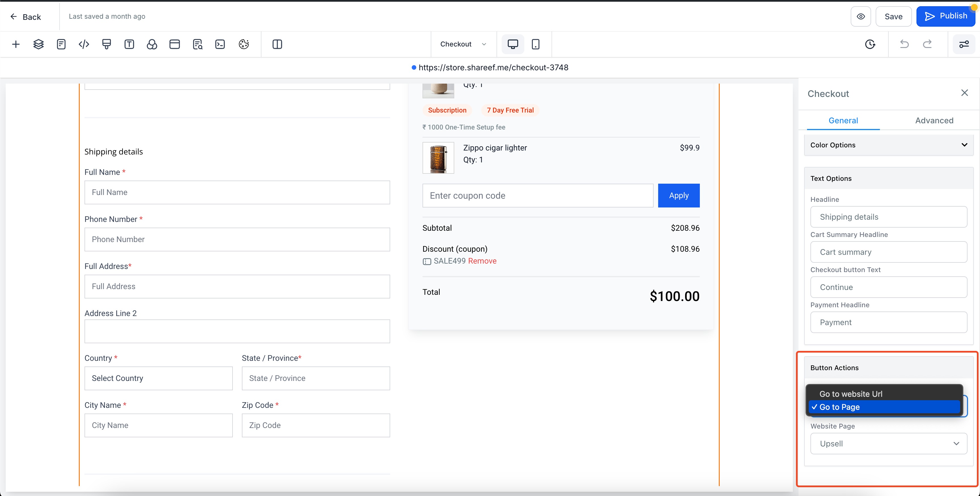Open the boxed letter T typography icon
The width and height of the screenshot is (980, 496).
[x=129, y=44]
